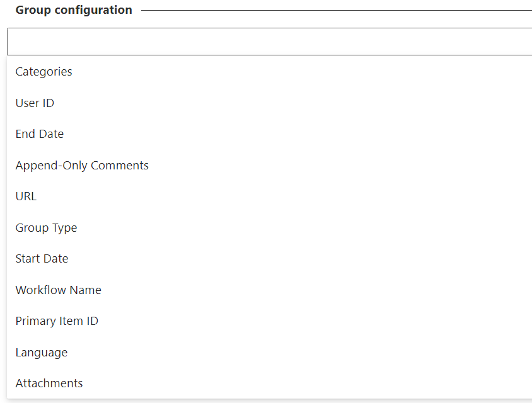Choose Language from the dropdown
Image resolution: width=532 pixels, height=403 pixels.
click(42, 353)
